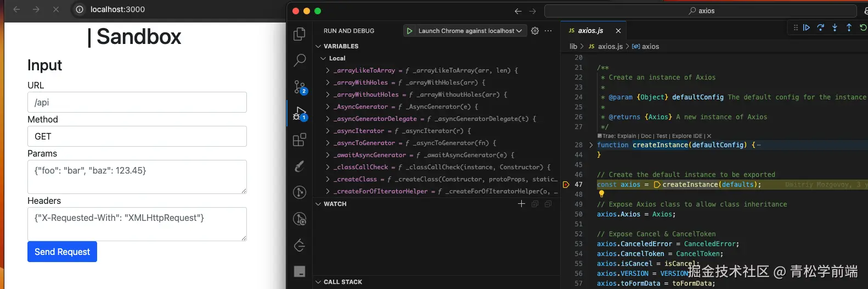Start debugging with green play icon
The height and width of the screenshot is (289, 868).
409,31
